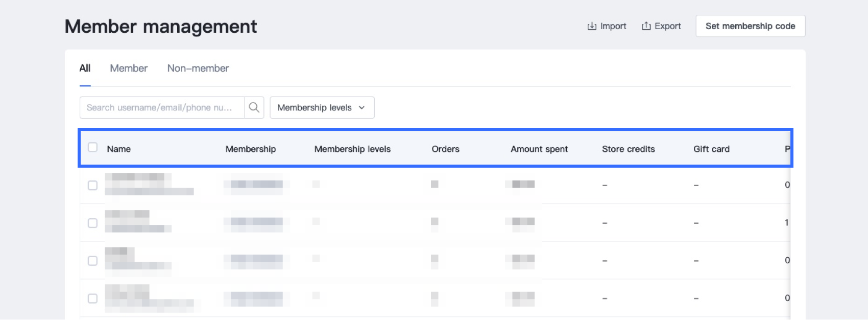The width and height of the screenshot is (868, 320).
Task: Check the second member row checkbox
Action: pyautogui.click(x=92, y=223)
